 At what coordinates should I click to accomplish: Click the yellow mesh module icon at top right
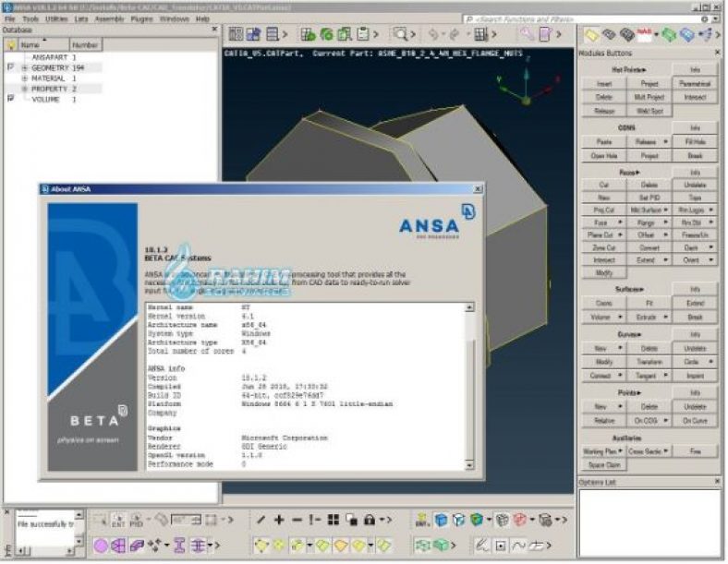pos(591,35)
